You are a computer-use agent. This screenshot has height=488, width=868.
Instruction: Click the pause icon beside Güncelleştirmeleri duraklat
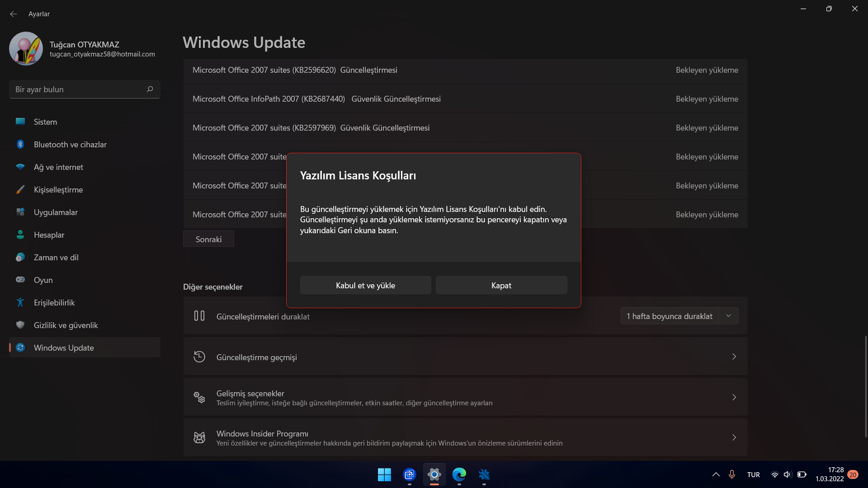(x=199, y=316)
